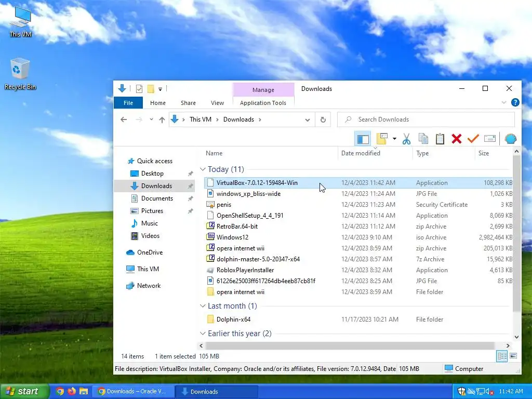Switch to Details view icon in status bar
Viewport: 532px width, 399px height.
point(502,356)
